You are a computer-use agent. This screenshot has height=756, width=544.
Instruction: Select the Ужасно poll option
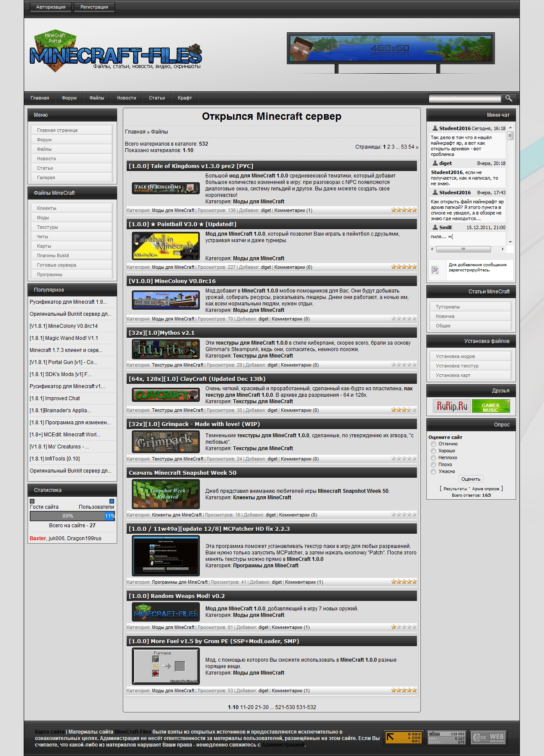coord(433,472)
